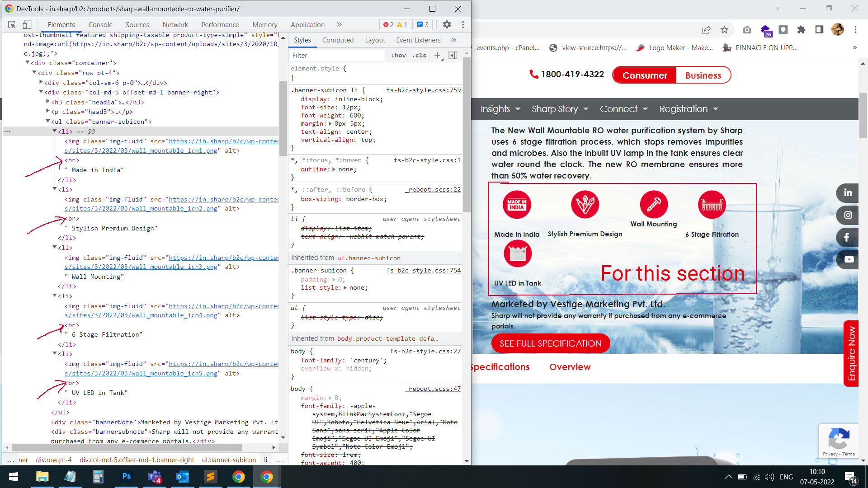Bookmark page with star icon
Image resolution: width=868 pixels, height=488 pixels.
[725, 30]
